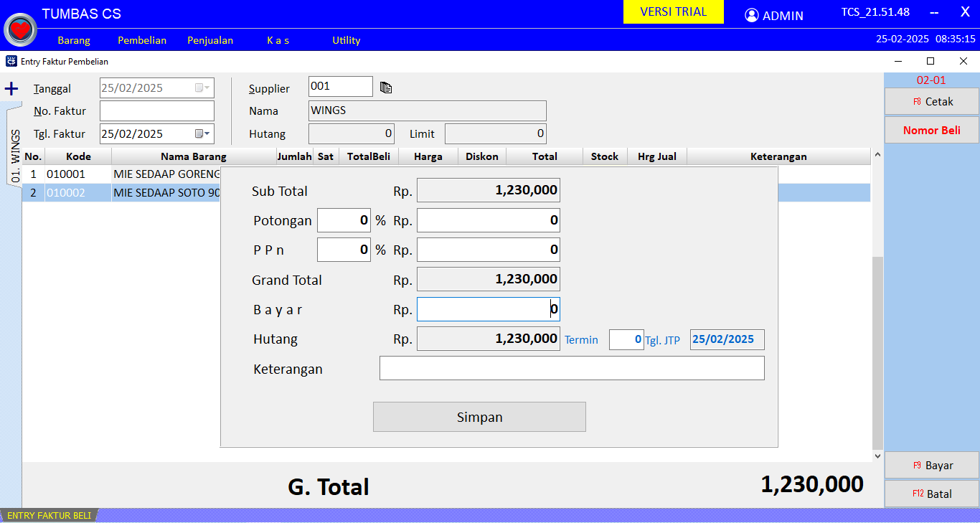This screenshot has height=523, width=980.
Task: Click the Termin days field
Action: (x=626, y=339)
